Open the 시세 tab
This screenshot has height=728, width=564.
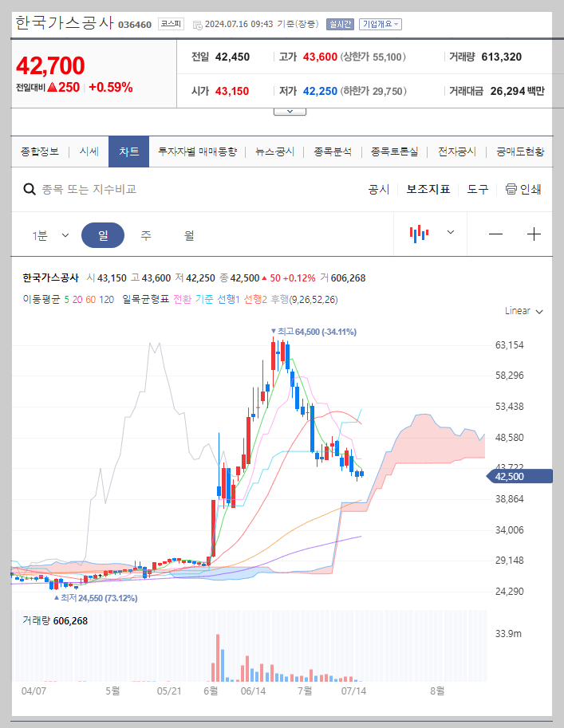coord(89,152)
